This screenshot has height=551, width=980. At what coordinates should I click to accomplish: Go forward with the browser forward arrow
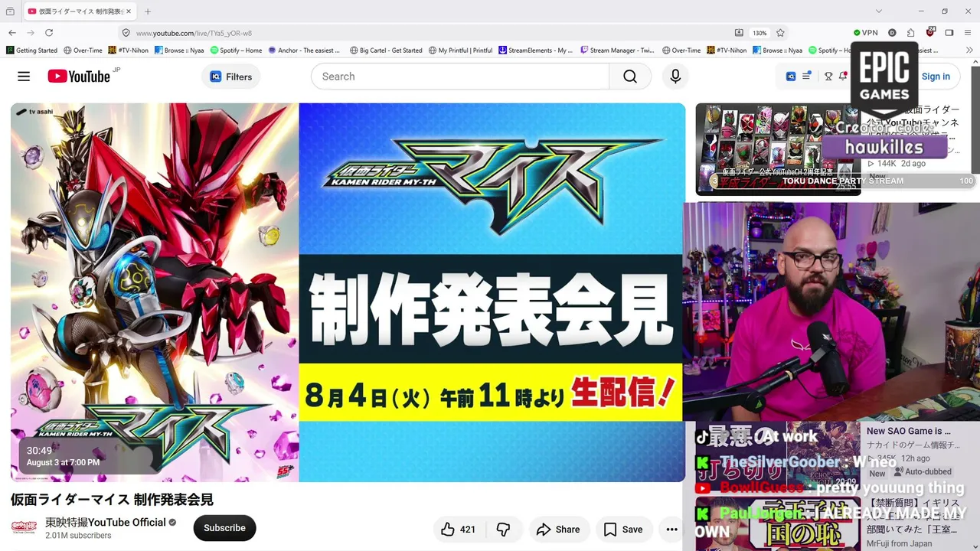[x=31, y=33]
